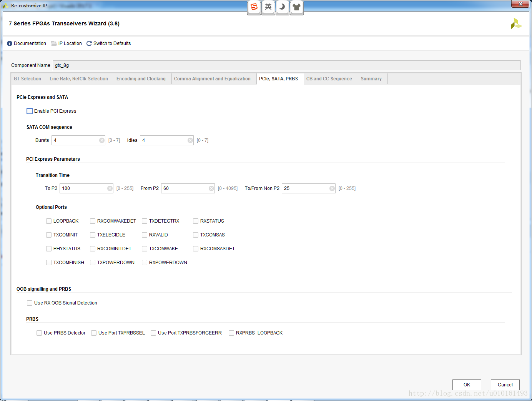Enable Use Port TXPRBSFORCEERR checkbox

click(153, 333)
